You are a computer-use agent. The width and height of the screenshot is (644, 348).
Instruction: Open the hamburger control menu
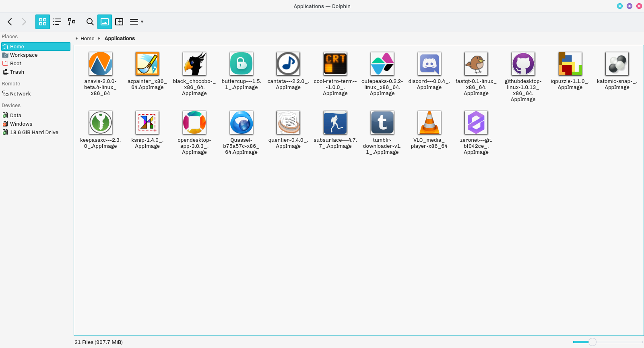[x=136, y=22]
